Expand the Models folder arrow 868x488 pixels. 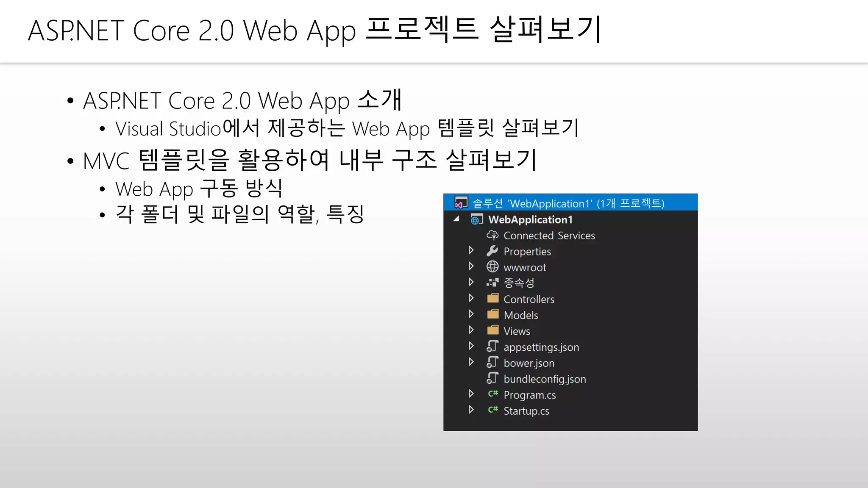471,314
